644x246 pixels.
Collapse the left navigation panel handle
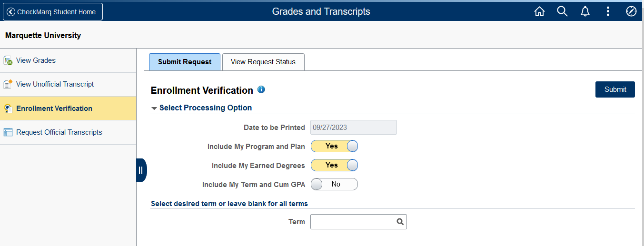pos(141,170)
